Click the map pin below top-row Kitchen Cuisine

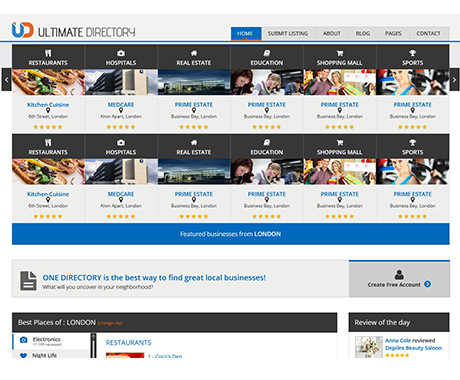pos(48,110)
